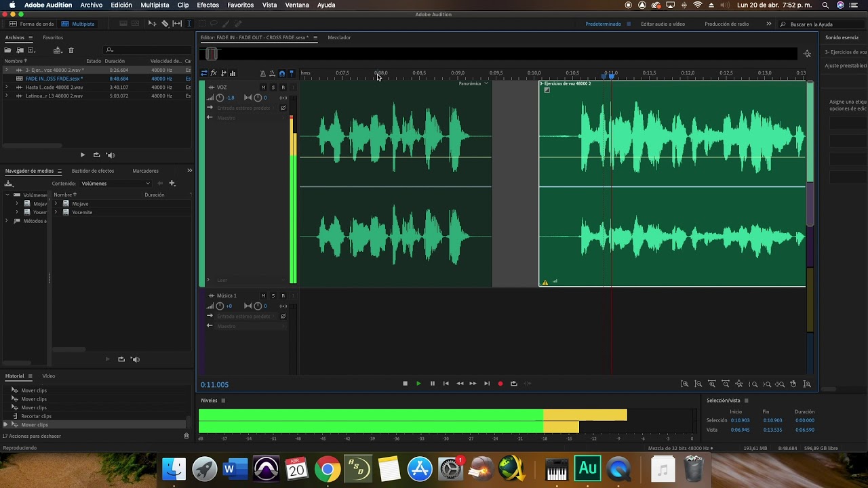Delete selected file with trash icon in Archivos
Screen dimensions: 868x488
[x=71, y=50]
